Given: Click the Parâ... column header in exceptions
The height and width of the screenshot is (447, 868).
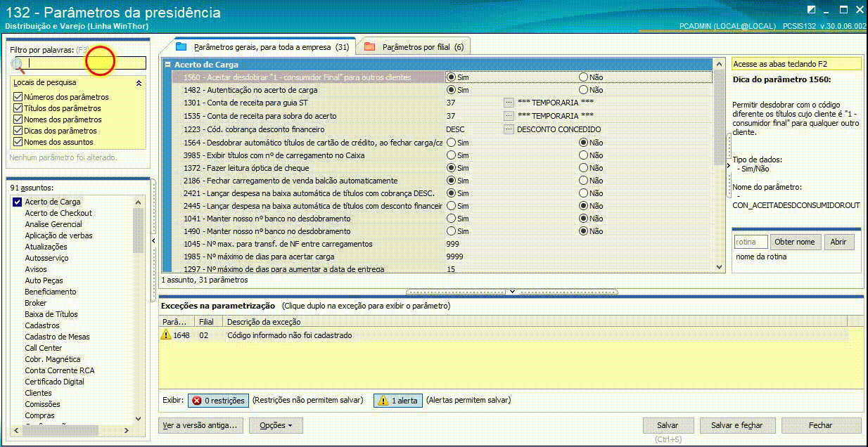Looking at the screenshot, I should [177, 321].
